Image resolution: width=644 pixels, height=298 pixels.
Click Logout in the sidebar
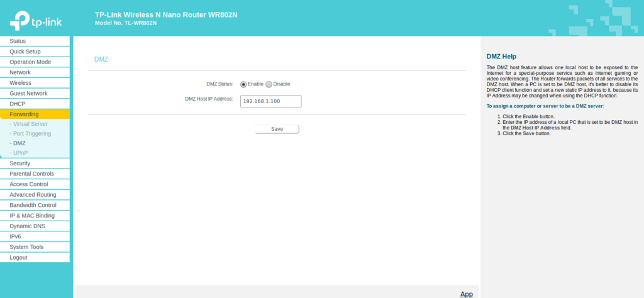tap(18, 257)
